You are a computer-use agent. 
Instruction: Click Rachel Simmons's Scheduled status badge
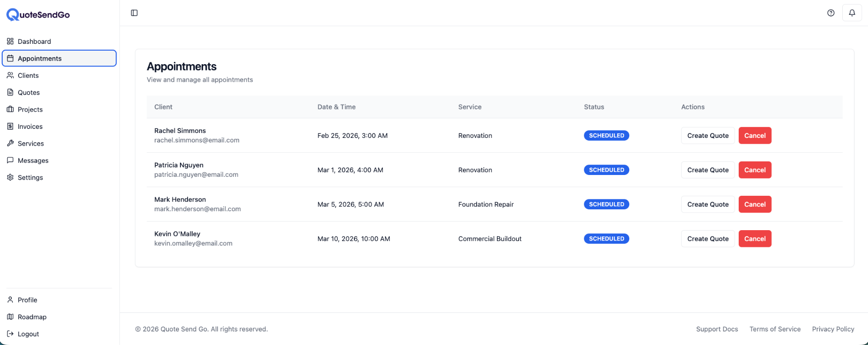(x=606, y=136)
